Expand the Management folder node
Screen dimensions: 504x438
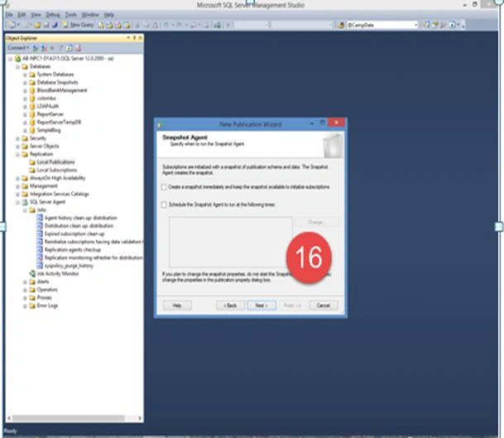coord(17,186)
